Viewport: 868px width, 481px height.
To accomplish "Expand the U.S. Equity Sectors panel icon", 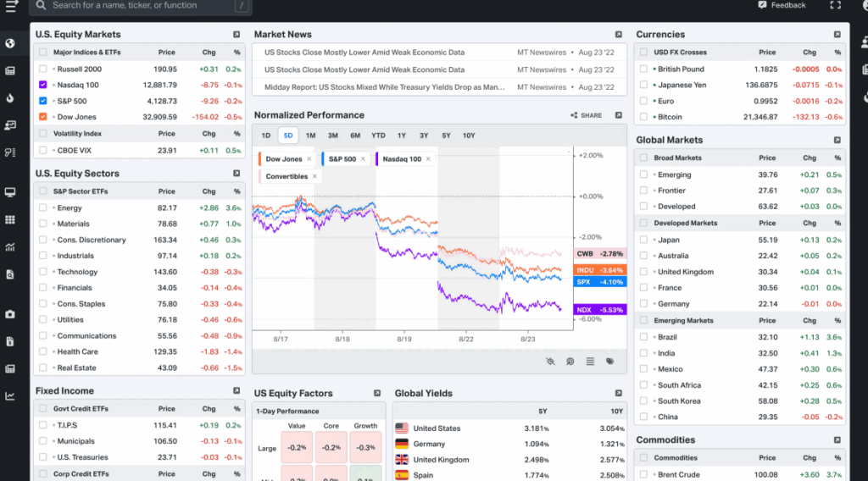I will (236, 173).
